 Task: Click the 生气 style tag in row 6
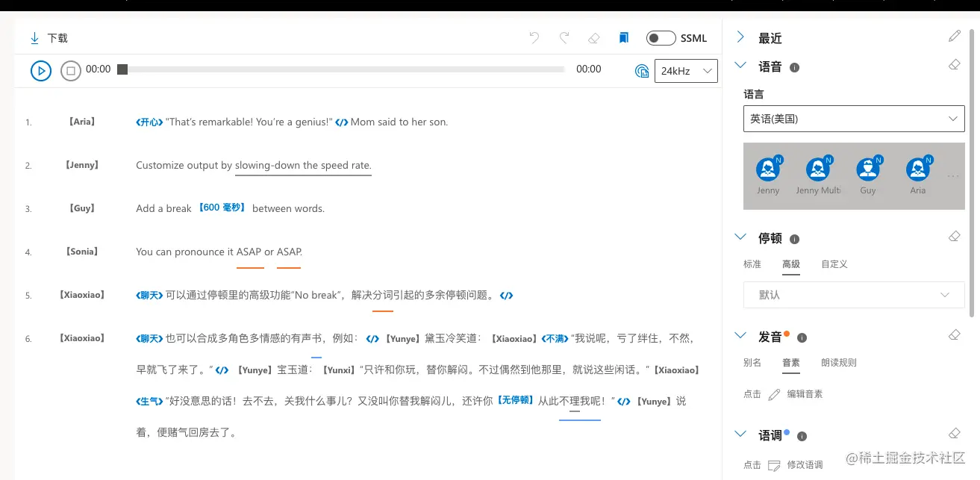pyautogui.click(x=149, y=401)
